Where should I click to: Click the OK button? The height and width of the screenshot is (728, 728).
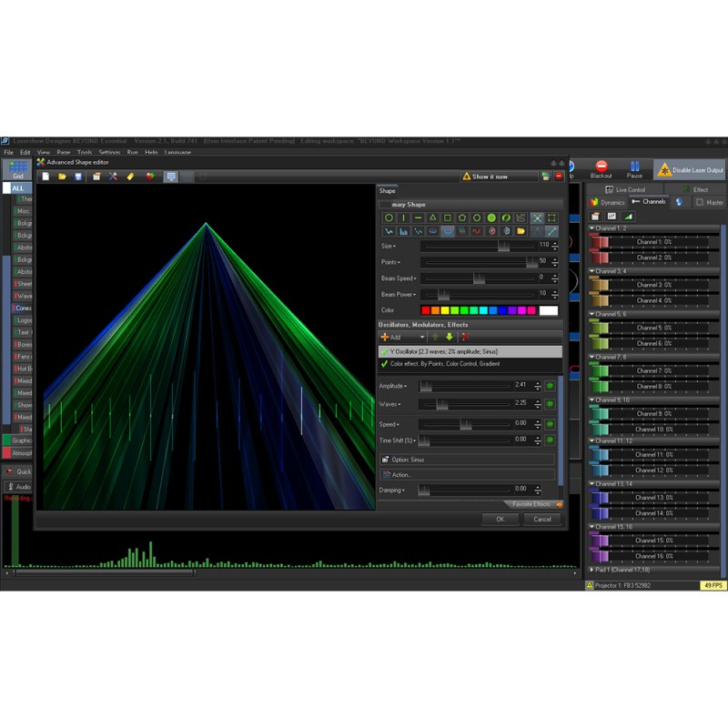500,519
